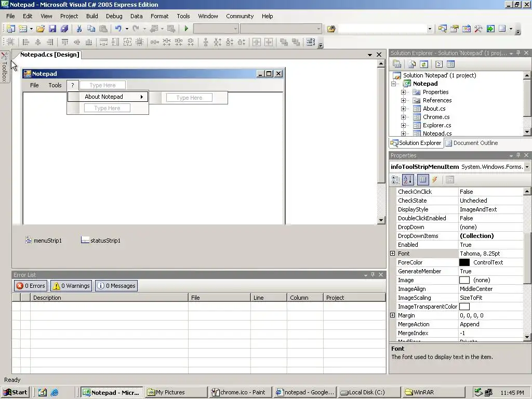
Task: Click the Description column header
Action: 109,298
